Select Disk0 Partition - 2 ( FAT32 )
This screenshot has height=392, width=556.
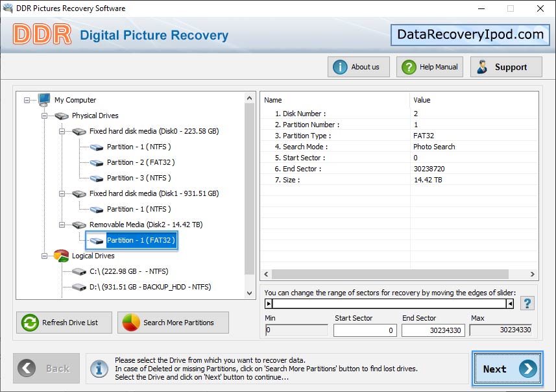[141, 162]
